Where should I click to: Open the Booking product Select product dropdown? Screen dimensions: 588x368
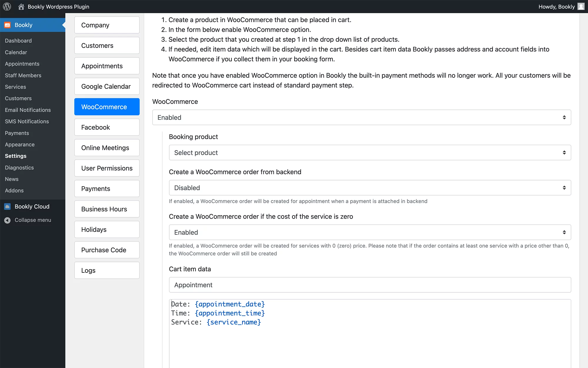click(x=370, y=152)
